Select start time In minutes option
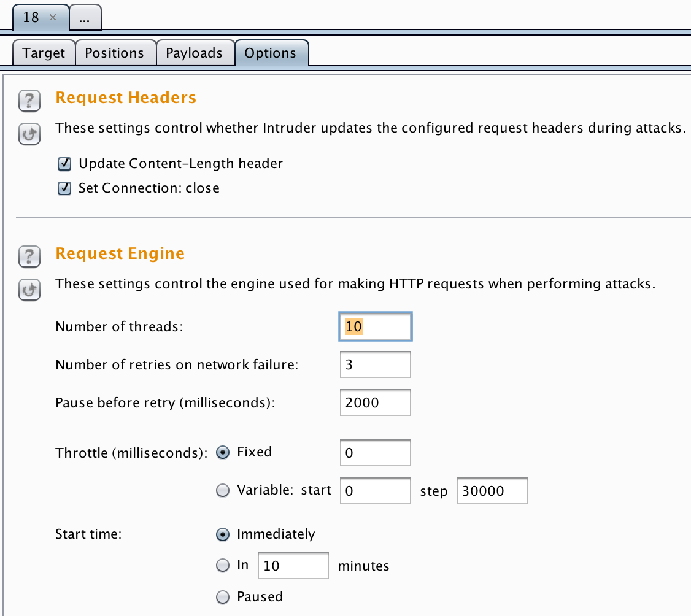This screenshot has width=691, height=616. click(x=223, y=565)
